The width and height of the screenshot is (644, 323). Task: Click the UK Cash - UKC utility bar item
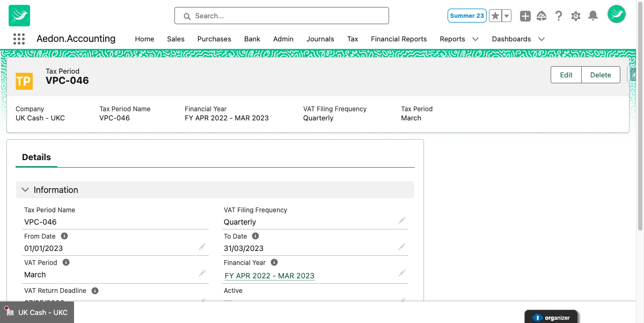(37, 312)
